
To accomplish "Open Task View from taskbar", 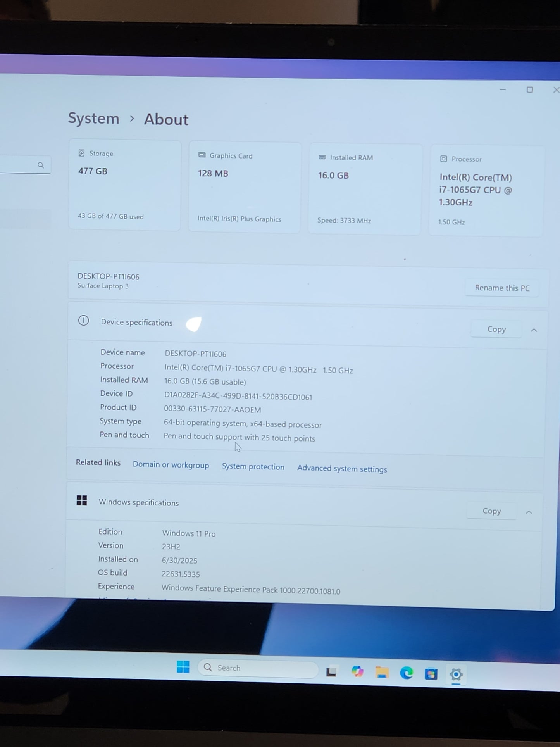I will tap(331, 672).
